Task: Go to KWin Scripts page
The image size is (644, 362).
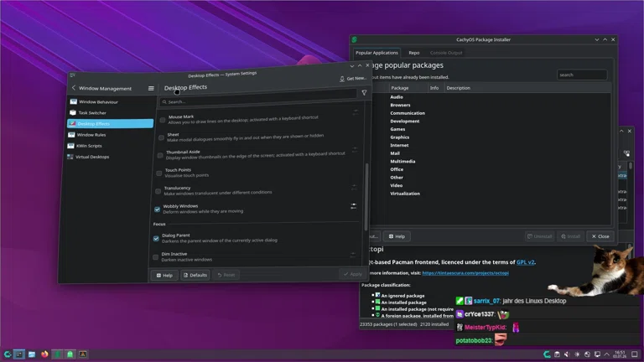Action: (89, 146)
